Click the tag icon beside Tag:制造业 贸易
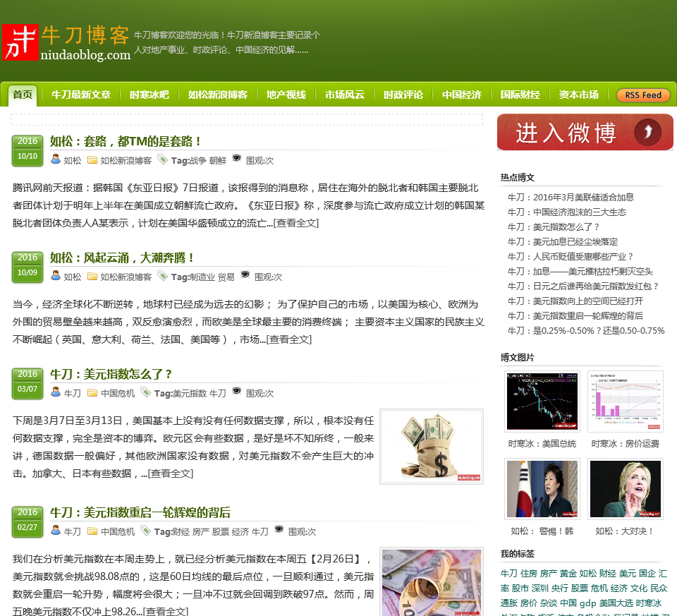The width and height of the screenshot is (677, 616). point(162,276)
